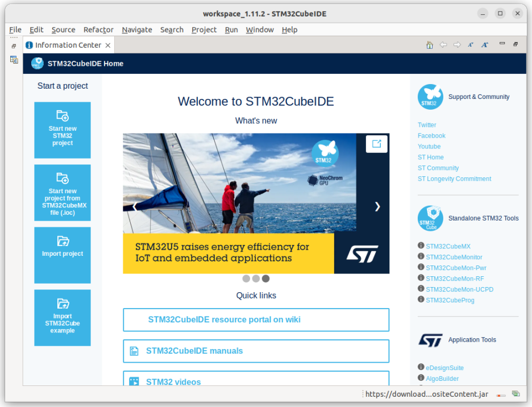Select second carousel indicator dot
This screenshot has width=532, height=407.
[x=256, y=279]
